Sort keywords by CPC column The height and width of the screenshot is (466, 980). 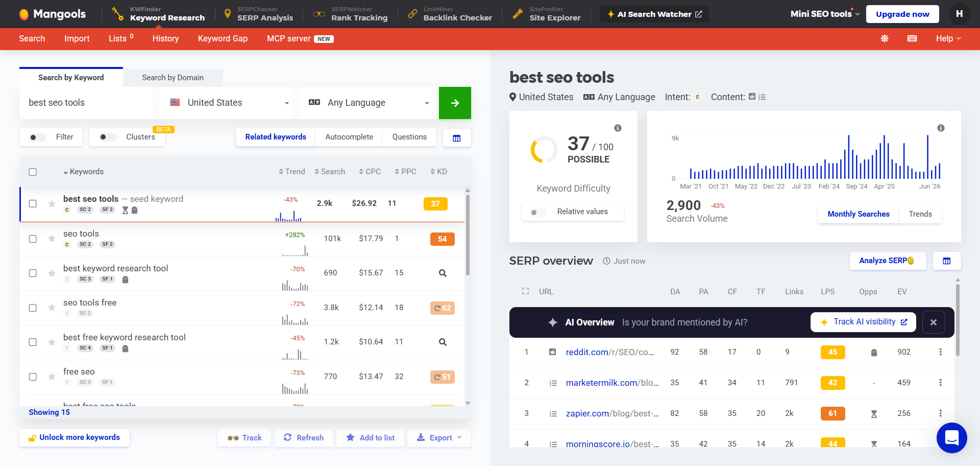(x=370, y=172)
